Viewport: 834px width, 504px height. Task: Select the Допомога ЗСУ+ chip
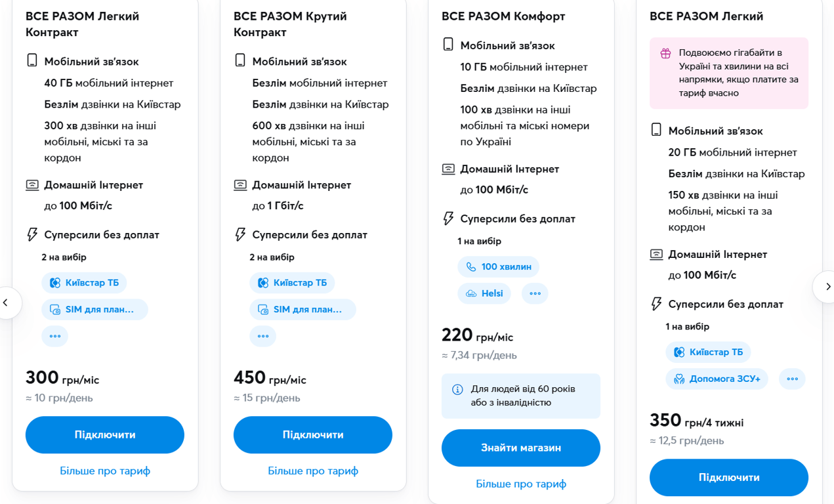[x=717, y=379]
